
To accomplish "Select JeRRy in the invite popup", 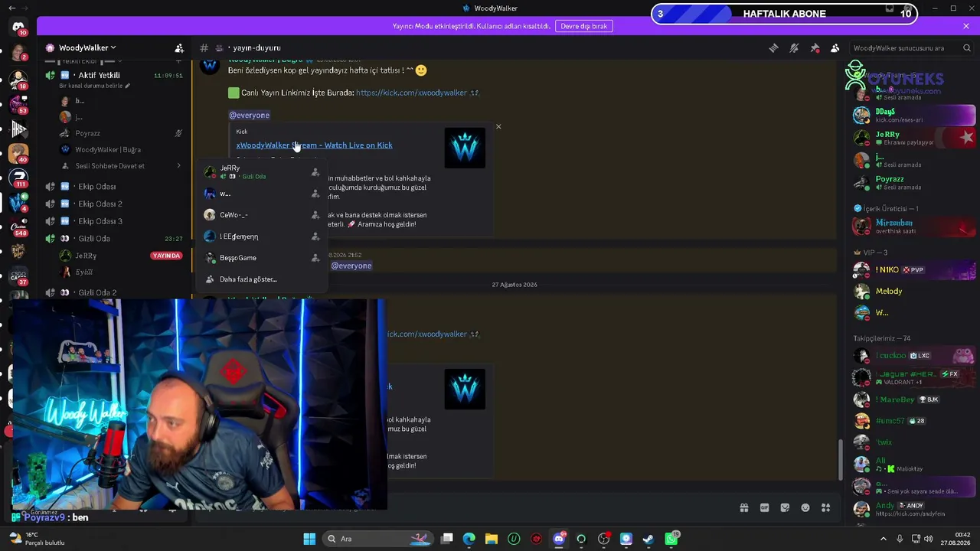I will pyautogui.click(x=262, y=172).
